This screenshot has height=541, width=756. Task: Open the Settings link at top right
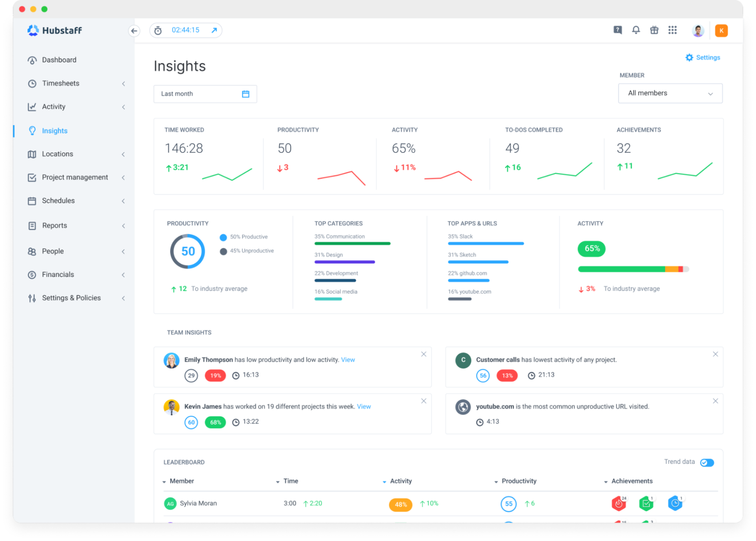pos(703,57)
